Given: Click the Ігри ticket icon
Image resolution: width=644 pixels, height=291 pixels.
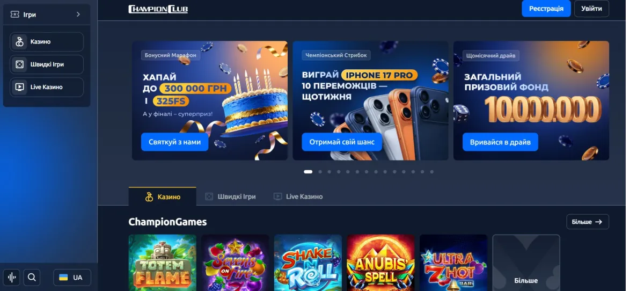Looking at the screenshot, I should pos(15,14).
